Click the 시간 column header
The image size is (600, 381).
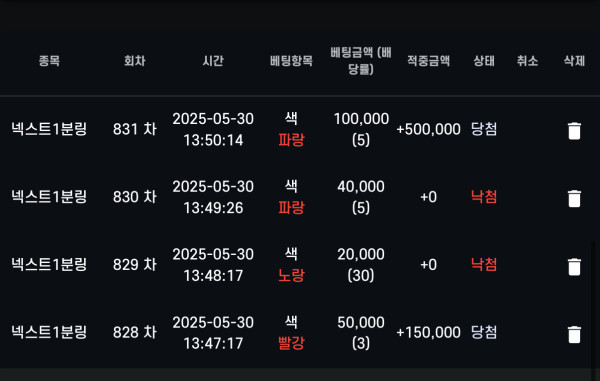[x=213, y=61]
